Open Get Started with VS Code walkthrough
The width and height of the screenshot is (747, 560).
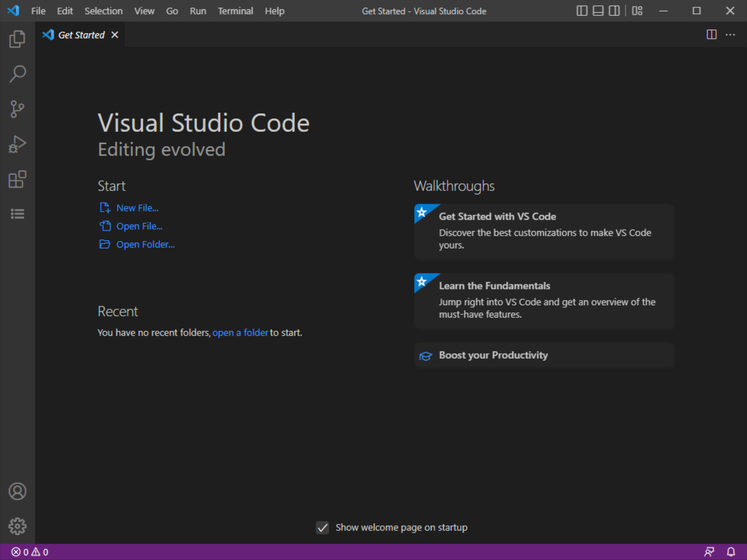[544, 231]
